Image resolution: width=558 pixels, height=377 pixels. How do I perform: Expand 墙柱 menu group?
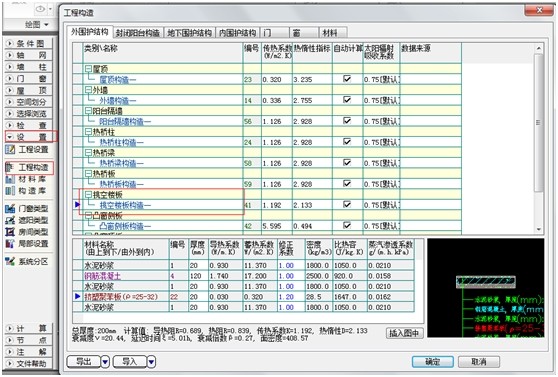tap(28, 67)
